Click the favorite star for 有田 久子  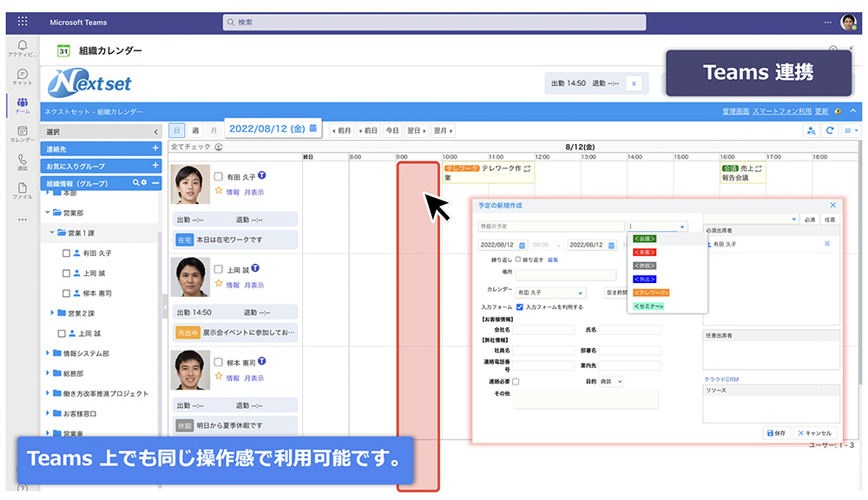click(x=219, y=190)
